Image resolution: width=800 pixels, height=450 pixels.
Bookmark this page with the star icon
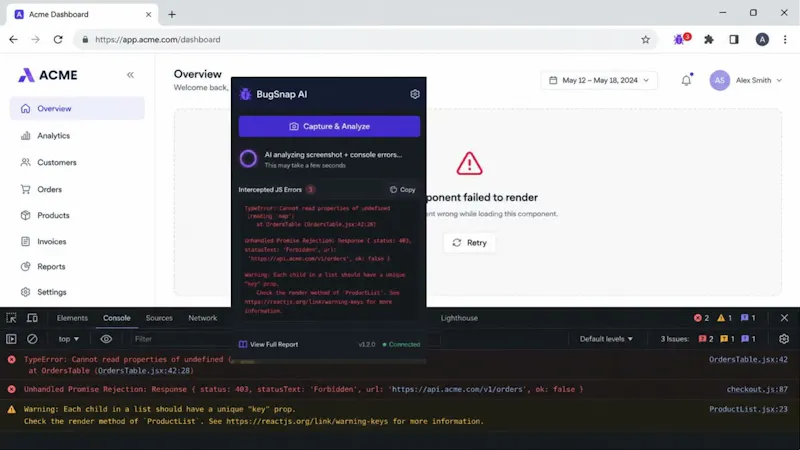[645, 39]
